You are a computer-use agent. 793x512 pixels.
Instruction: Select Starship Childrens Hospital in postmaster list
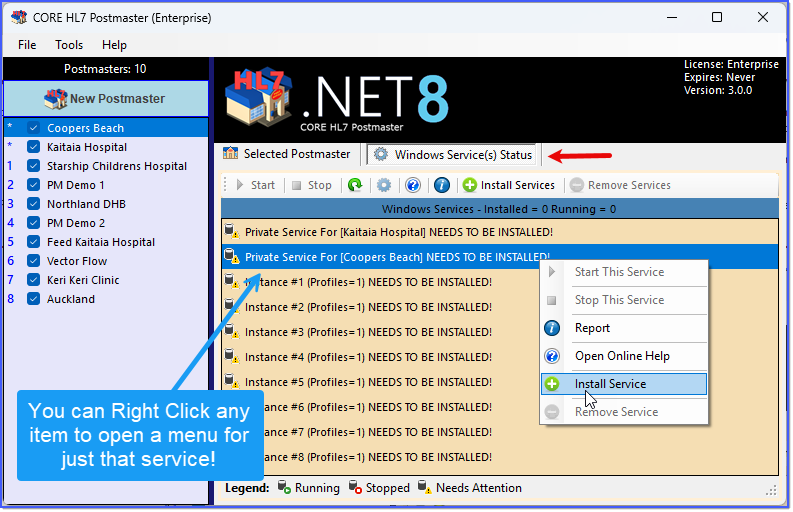[117, 166]
